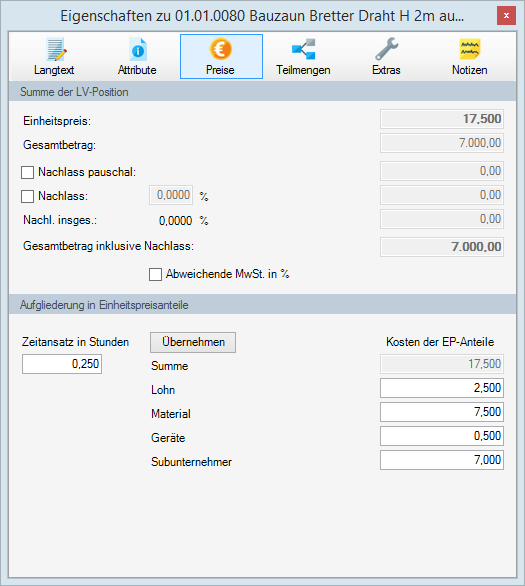This screenshot has width=525, height=586.
Task: Close the Eigenschaften dialog
Action: [506, 16]
